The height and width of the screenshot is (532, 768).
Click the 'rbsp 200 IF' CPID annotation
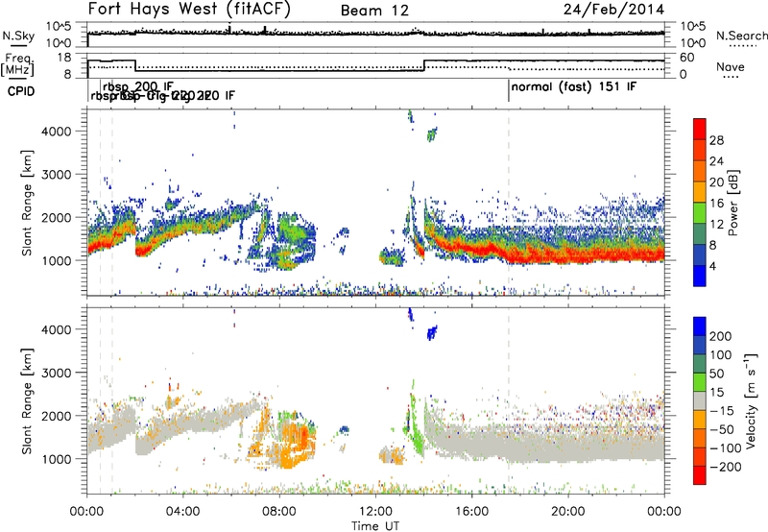[x=138, y=86]
